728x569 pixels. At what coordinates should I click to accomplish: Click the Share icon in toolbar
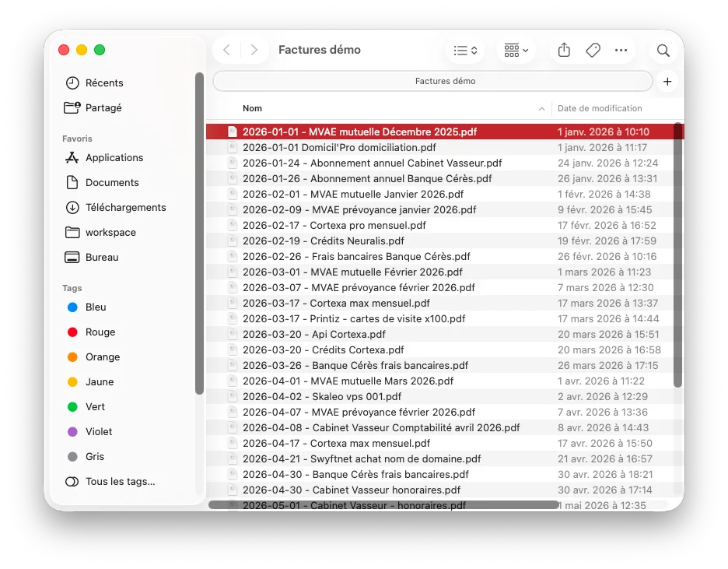tap(564, 50)
